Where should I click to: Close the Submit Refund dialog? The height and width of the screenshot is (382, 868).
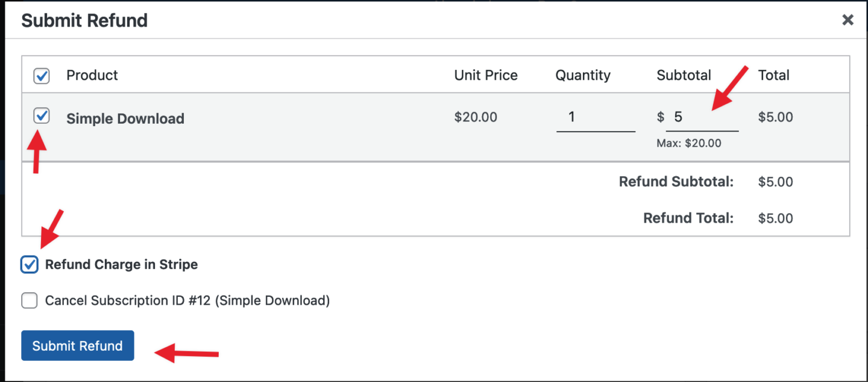pyautogui.click(x=848, y=20)
